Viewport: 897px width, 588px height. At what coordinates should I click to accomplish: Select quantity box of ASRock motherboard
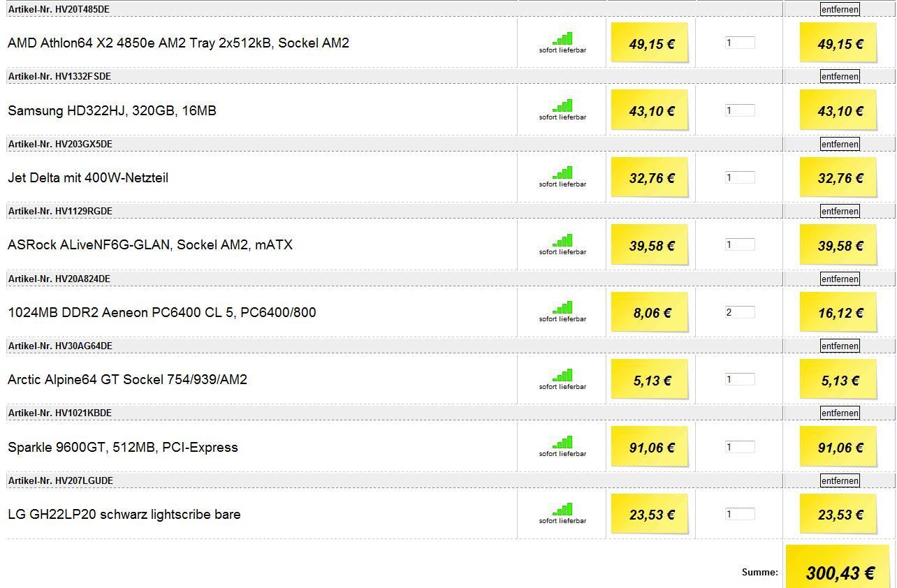click(739, 244)
